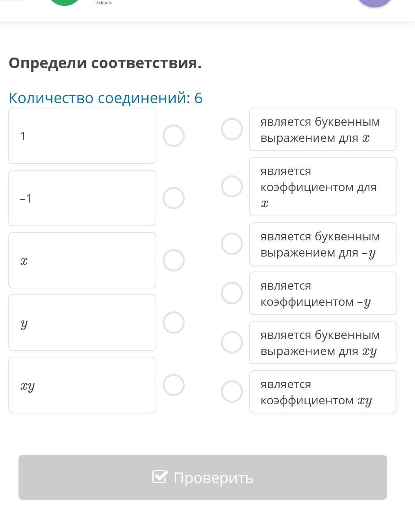Click the xy card on the left
This screenshot has width=415, height=532.
click(82, 385)
